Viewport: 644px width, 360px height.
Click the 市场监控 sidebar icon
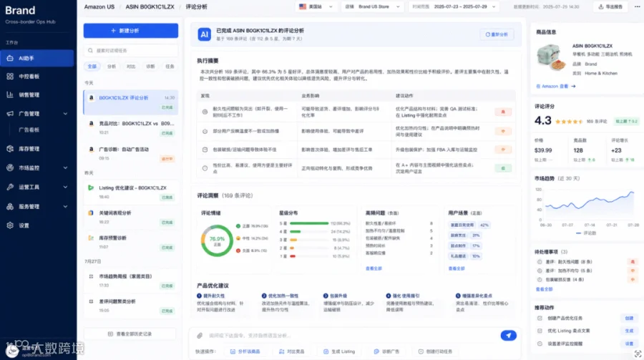(x=10, y=167)
